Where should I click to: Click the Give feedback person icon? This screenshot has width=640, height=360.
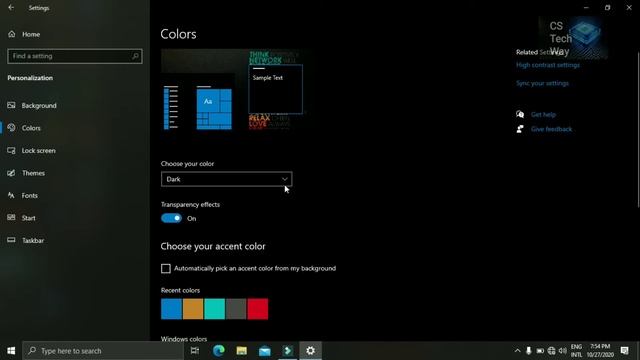pyautogui.click(x=520, y=129)
